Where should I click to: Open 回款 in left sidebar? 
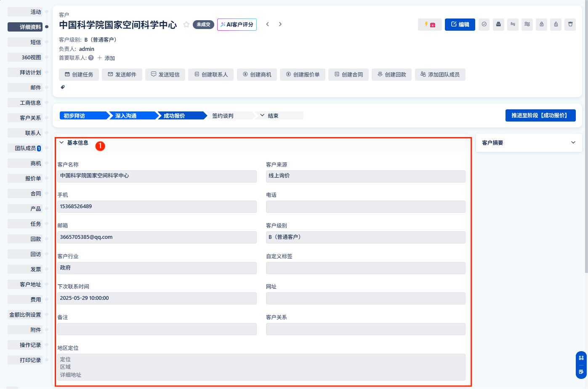pos(25,239)
